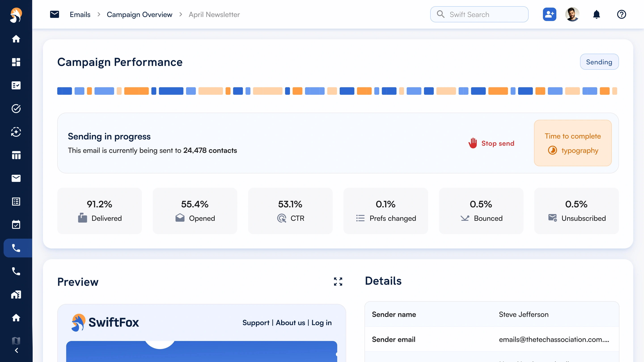644x362 pixels.
Task: Navigate to Campaign Overview breadcrumb
Action: (139, 15)
